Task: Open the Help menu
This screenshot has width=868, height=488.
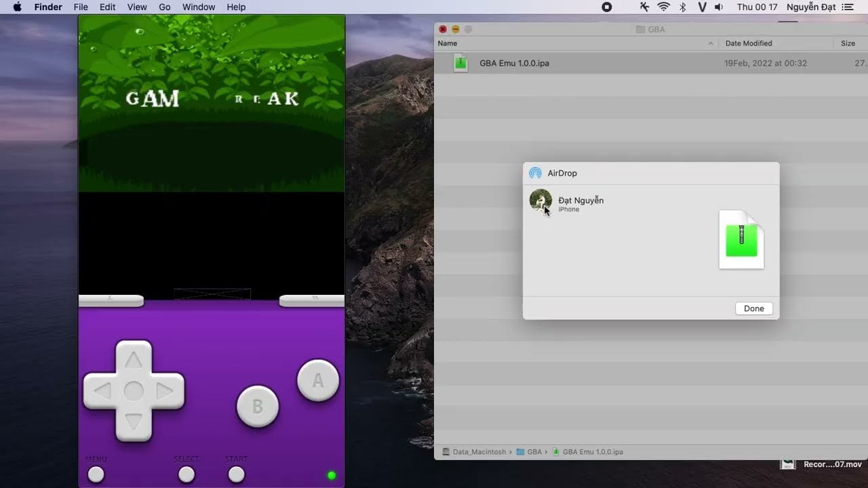Action: coord(236,7)
